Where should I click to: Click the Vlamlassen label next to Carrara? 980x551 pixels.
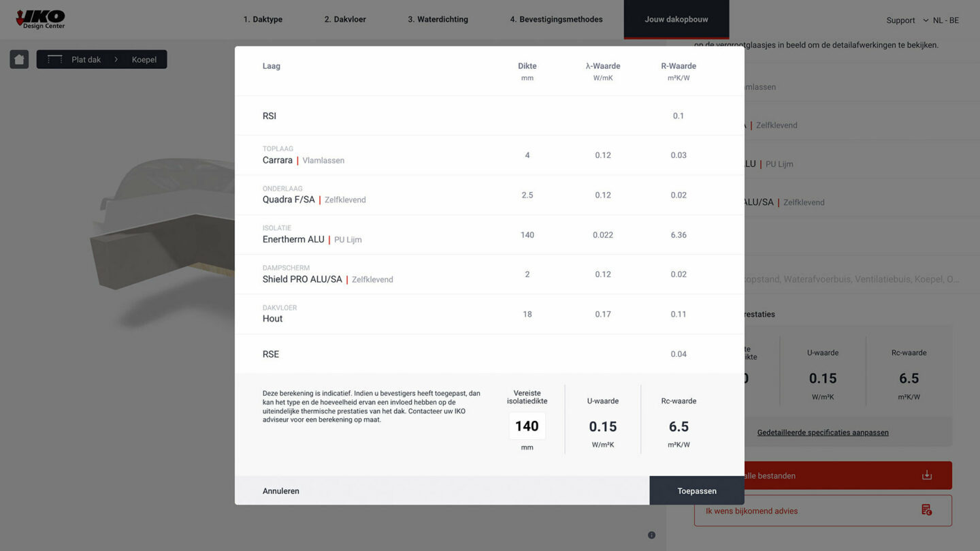[x=323, y=161]
